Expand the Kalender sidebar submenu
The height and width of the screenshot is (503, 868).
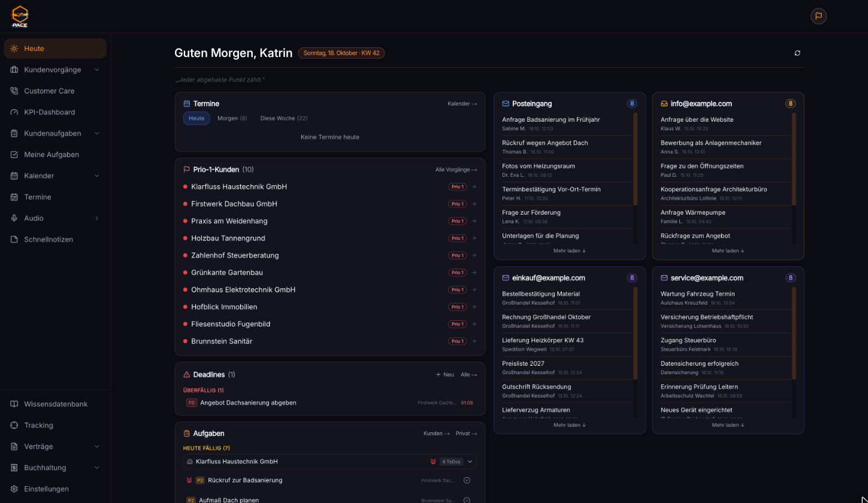97,176
